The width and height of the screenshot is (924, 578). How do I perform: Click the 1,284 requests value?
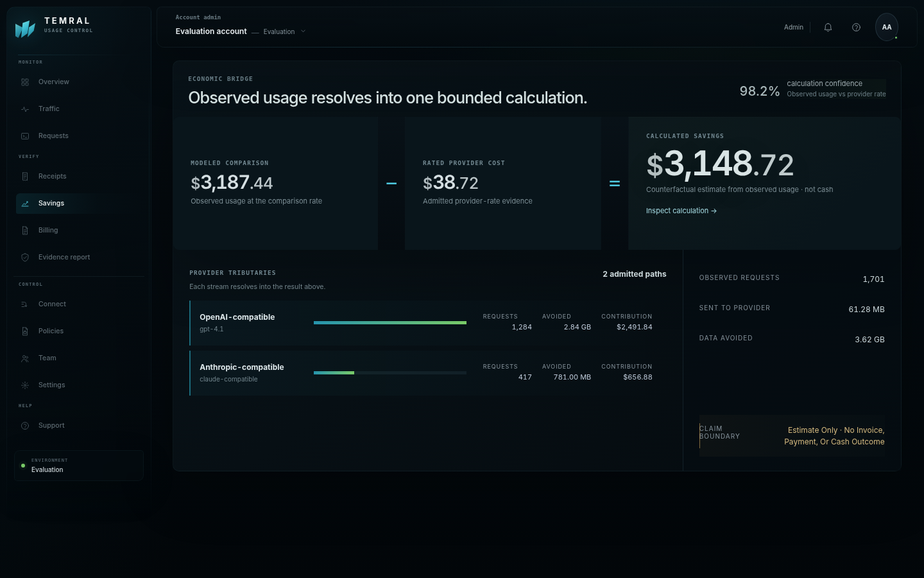pos(522,327)
